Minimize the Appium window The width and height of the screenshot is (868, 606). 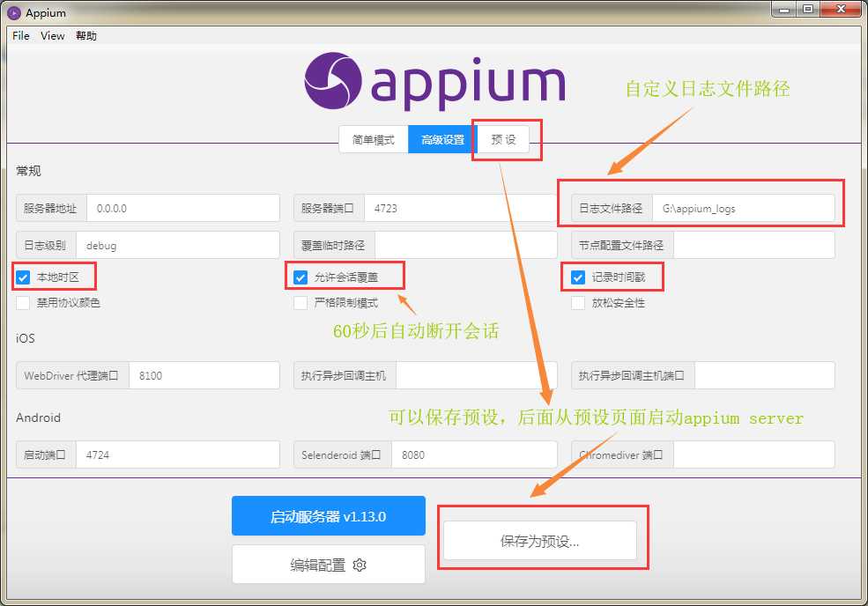[x=784, y=9]
